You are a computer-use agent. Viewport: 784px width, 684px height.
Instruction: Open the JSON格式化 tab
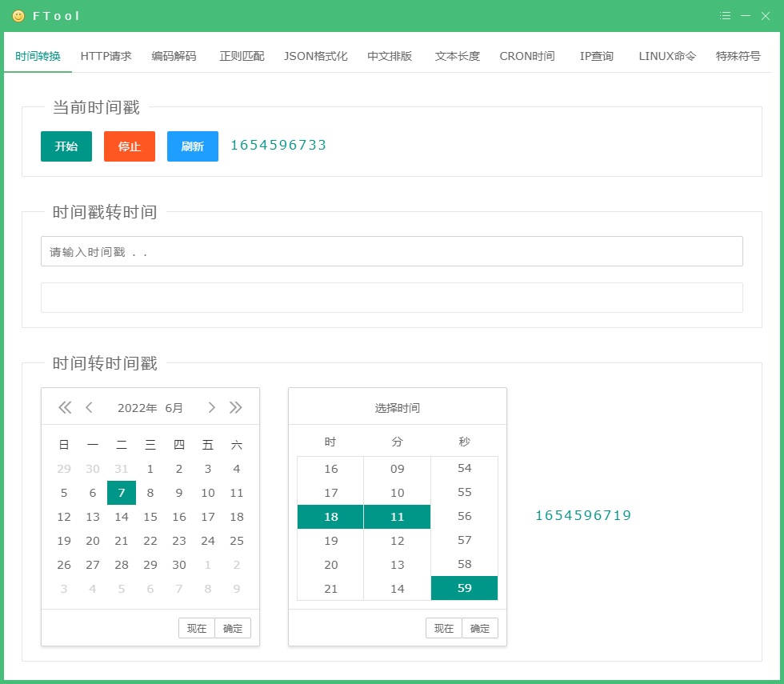coord(315,56)
